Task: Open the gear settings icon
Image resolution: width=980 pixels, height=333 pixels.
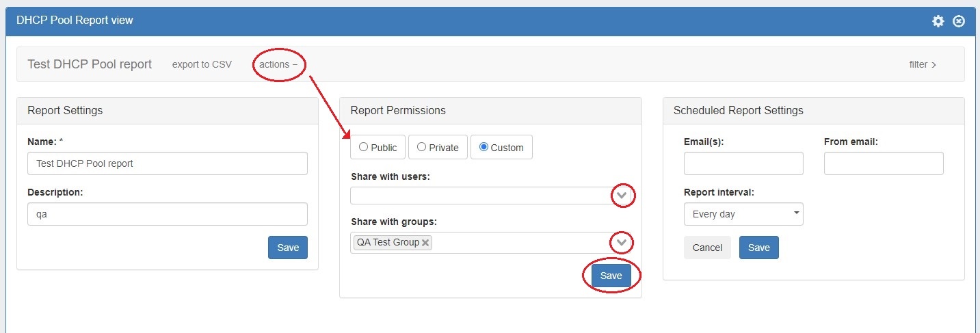Action: click(938, 21)
